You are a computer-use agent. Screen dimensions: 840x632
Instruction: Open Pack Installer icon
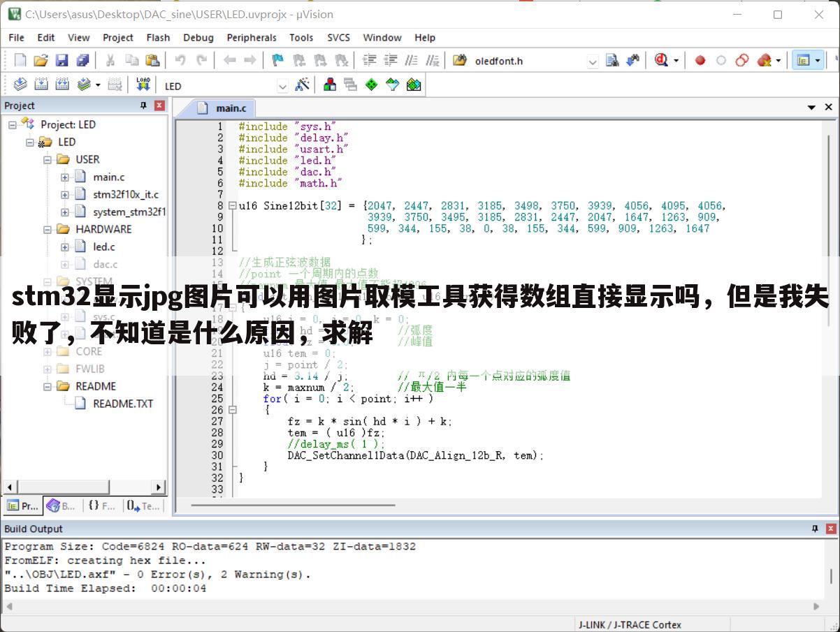tap(414, 85)
